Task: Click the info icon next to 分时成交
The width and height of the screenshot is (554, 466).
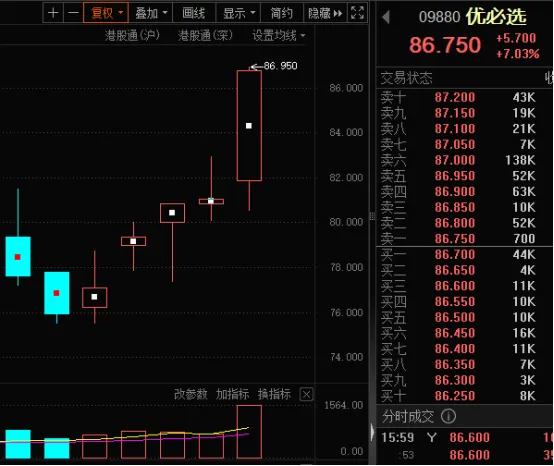Action: (x=448, y=417)
